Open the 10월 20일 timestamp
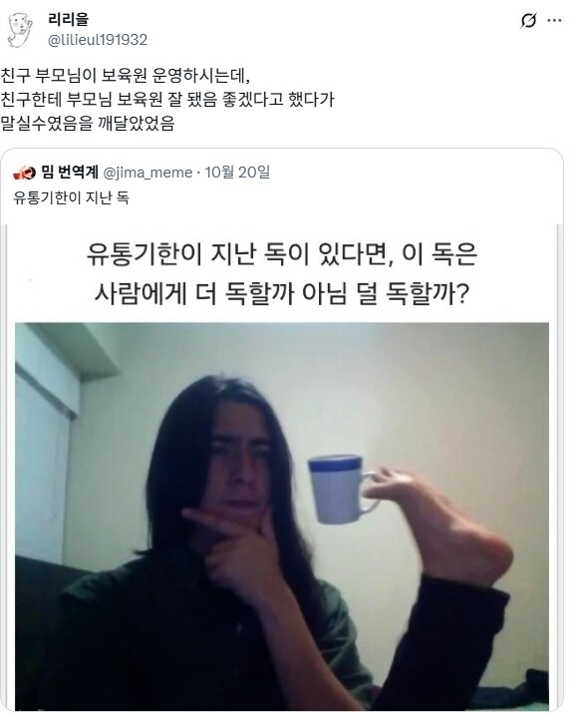576x728 pixels. point(237,173)
